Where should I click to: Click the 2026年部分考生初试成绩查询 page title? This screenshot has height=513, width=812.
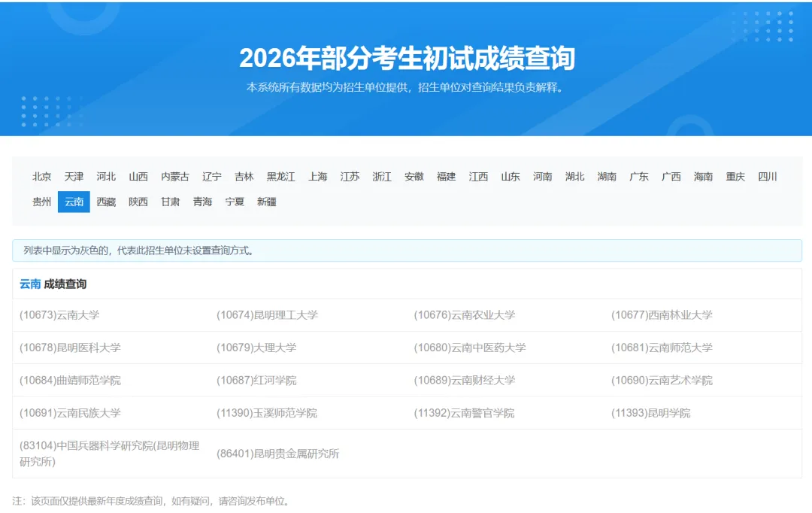[407, 58]
